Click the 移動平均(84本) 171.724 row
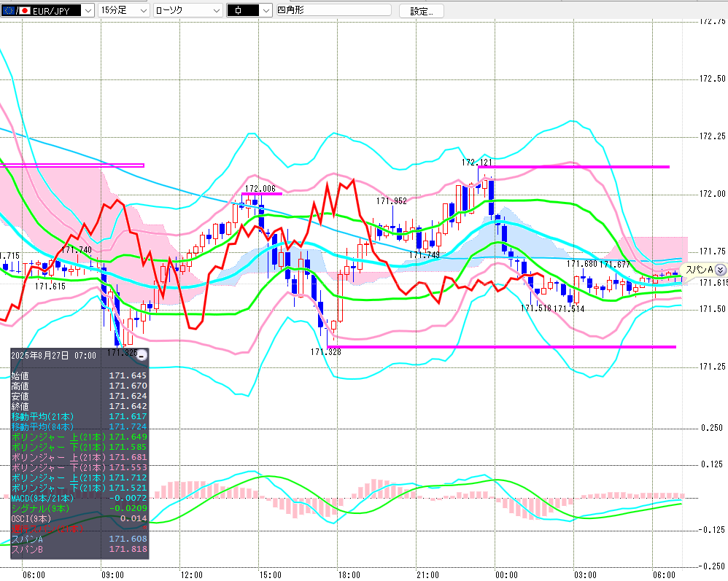The width and height of the screenshot is (728, 581). coord(79,426)
